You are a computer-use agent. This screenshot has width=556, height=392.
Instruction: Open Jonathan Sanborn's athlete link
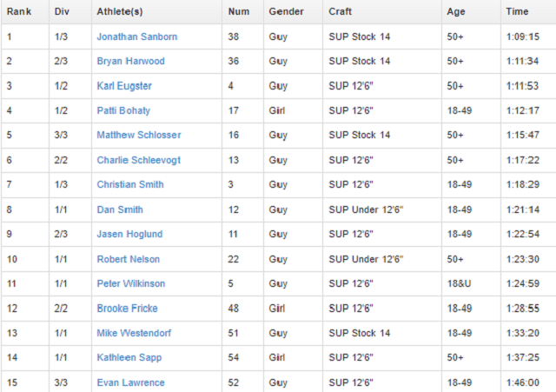pyautogui.click(x=136, y=37)
